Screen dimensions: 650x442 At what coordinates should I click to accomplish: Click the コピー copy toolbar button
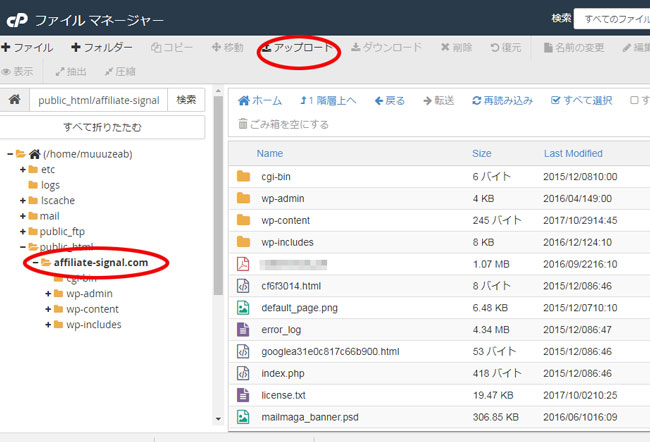[x=172, y=48]
